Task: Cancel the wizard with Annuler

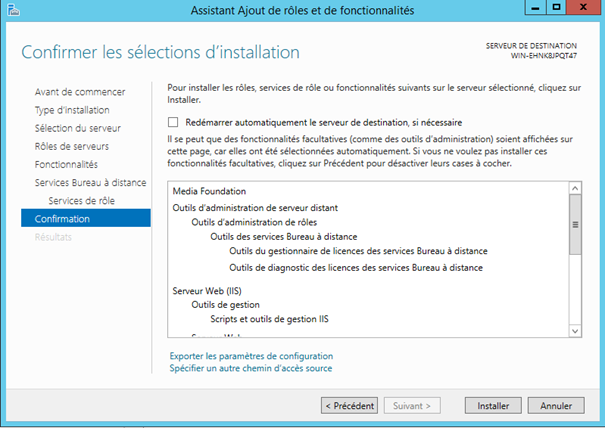Action: (x=555, y=406)
